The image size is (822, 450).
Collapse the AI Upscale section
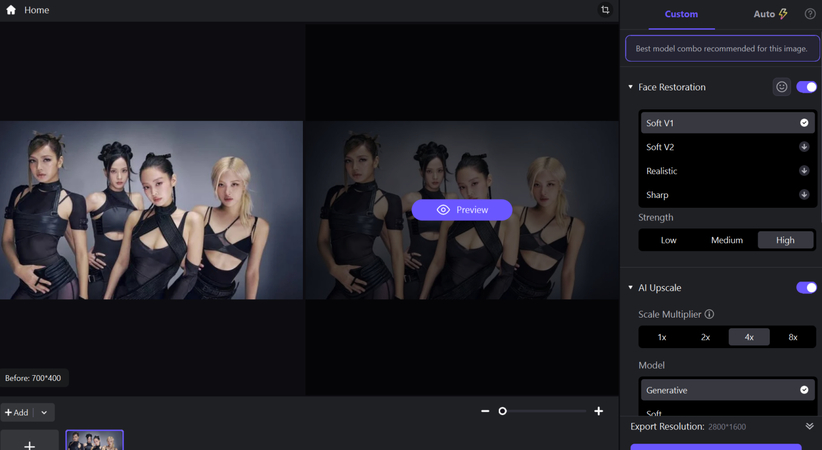[631, 287]
